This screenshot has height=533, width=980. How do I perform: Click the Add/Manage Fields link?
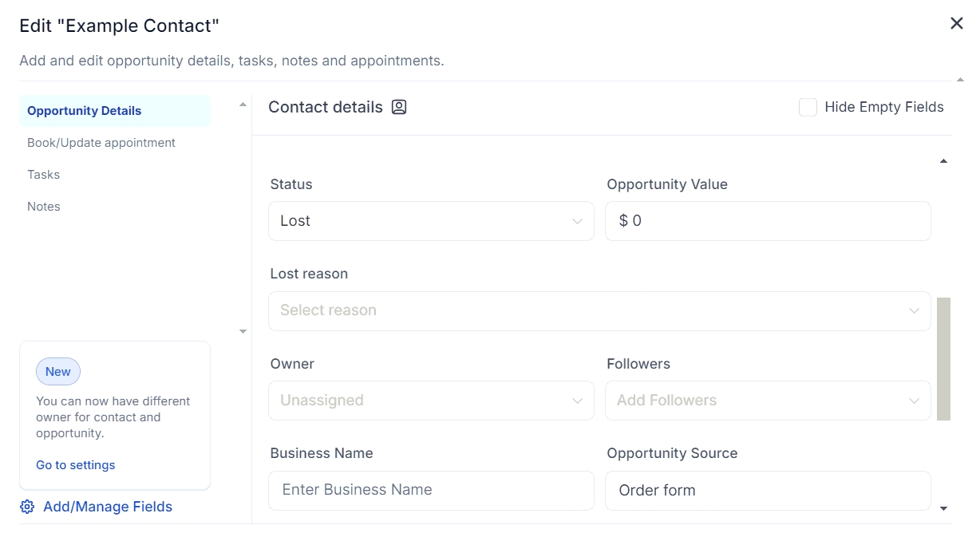click(x=108, y=507)
